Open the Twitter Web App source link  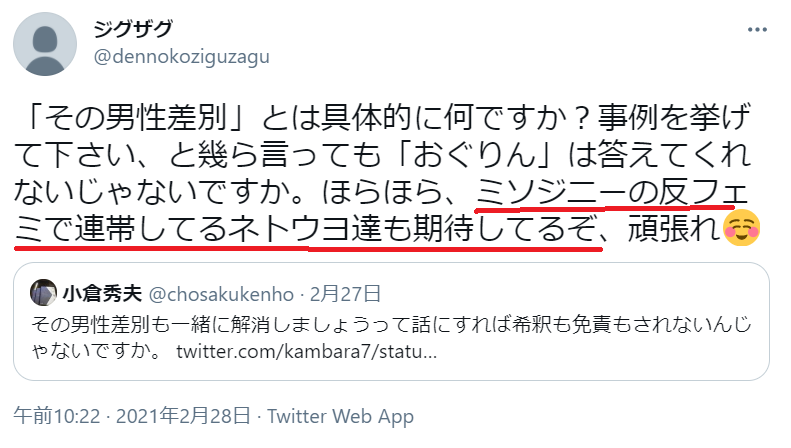pyautogui.click(x=341, y=416)
